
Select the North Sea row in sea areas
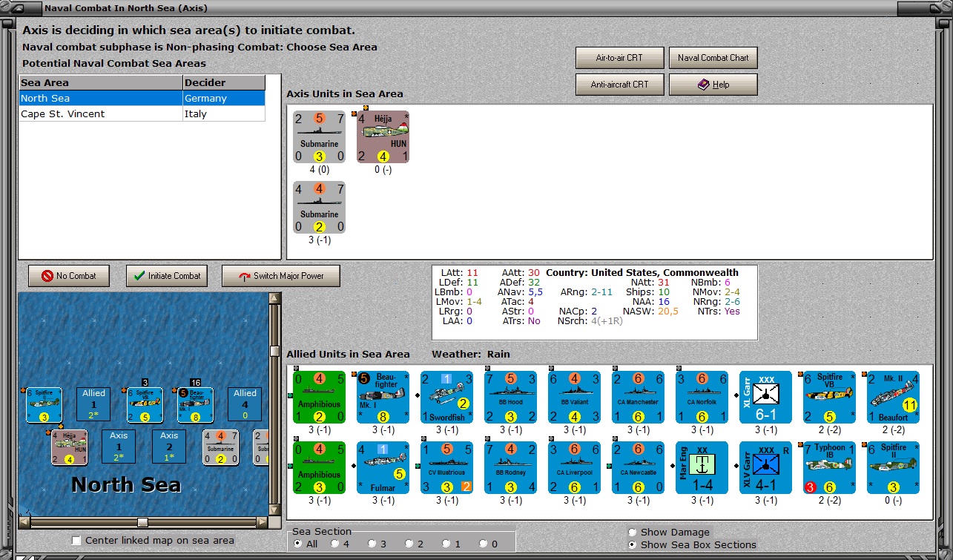142,99
